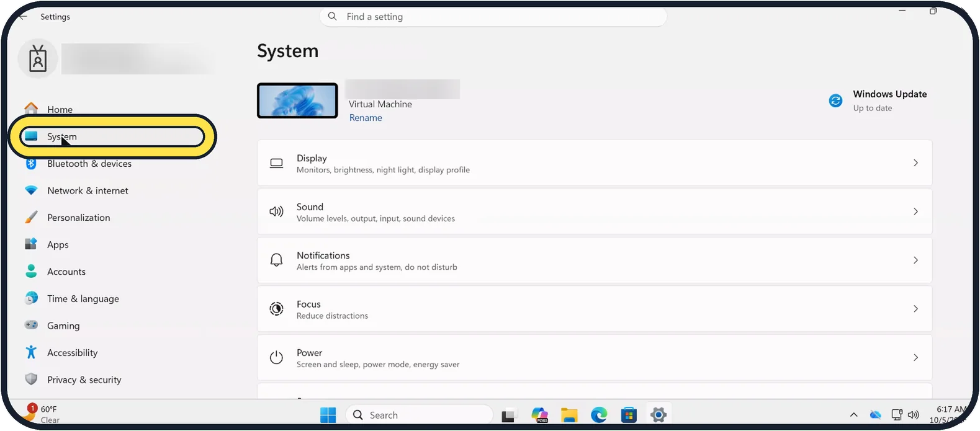Click the Power button icon
980x431 pixels.
pos(277,357)
